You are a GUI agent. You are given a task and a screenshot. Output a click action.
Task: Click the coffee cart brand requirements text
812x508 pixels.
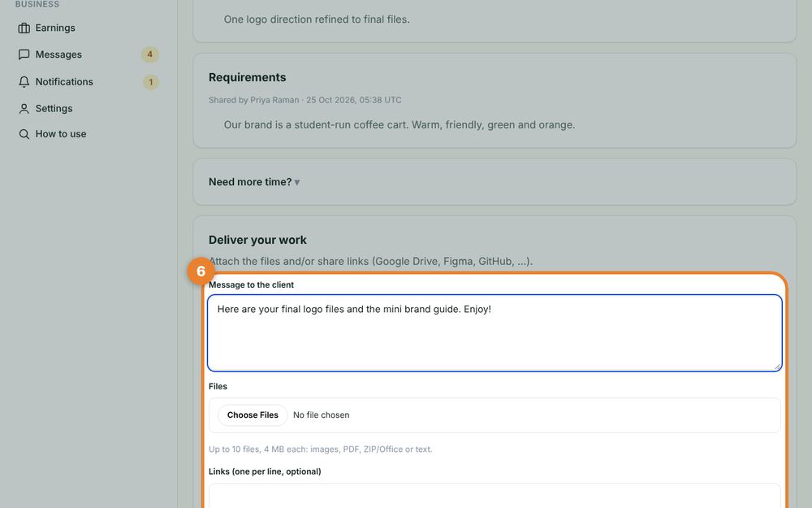pos(400,125)
